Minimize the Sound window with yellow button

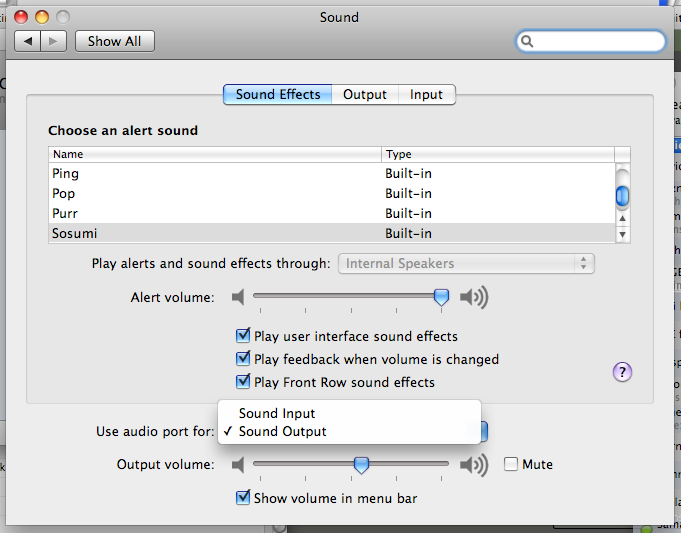click(x=42, y=17)
